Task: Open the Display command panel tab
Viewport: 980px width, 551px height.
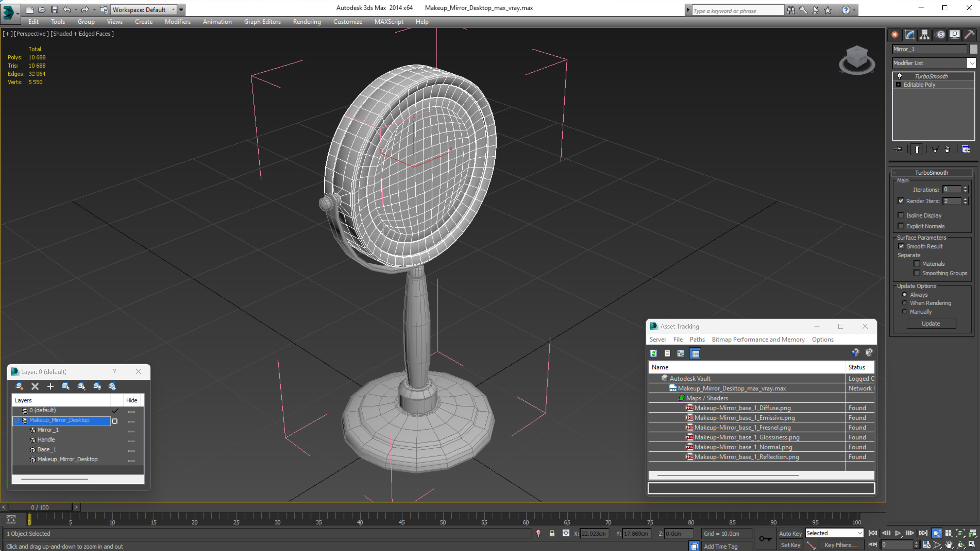Action: [955, 35]
